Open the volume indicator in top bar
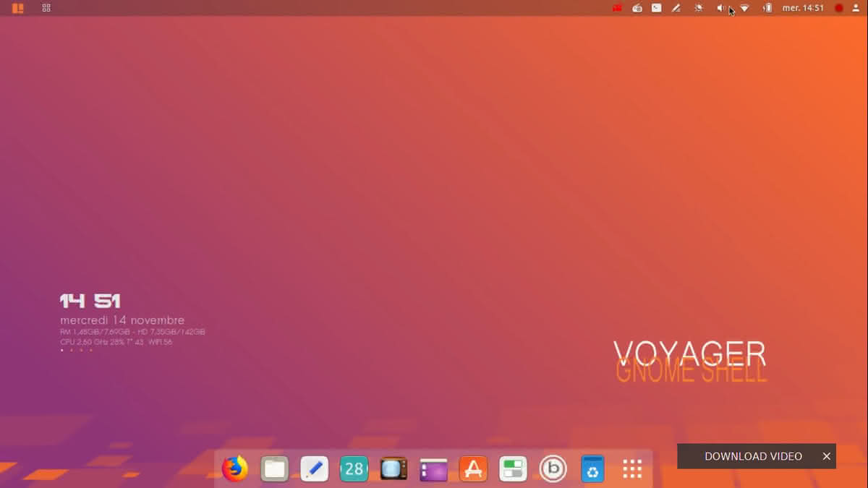 pos(720,8)
